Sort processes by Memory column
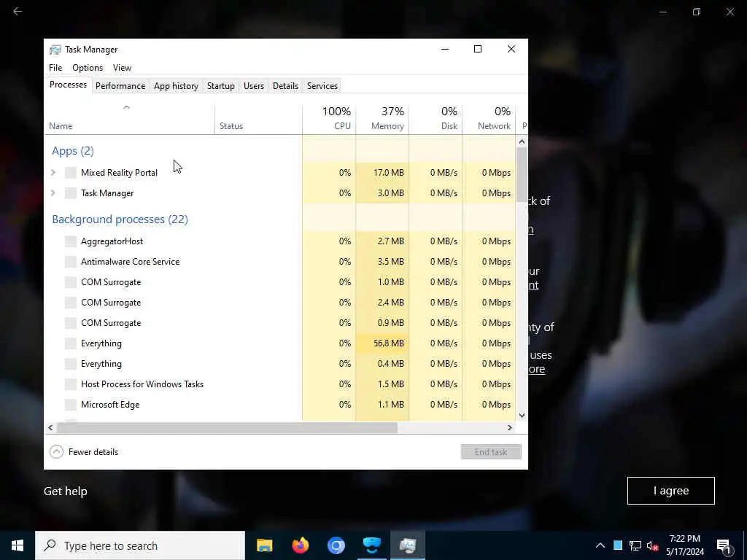Screen dimensions: 747x560 coord(382,119)
